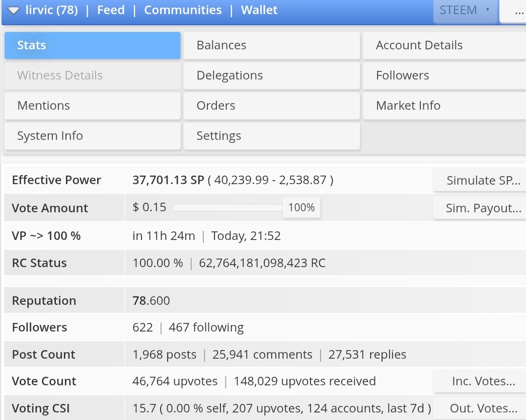Show the Delegations tab
The image size is (526, 420).
tap(272, 75)
